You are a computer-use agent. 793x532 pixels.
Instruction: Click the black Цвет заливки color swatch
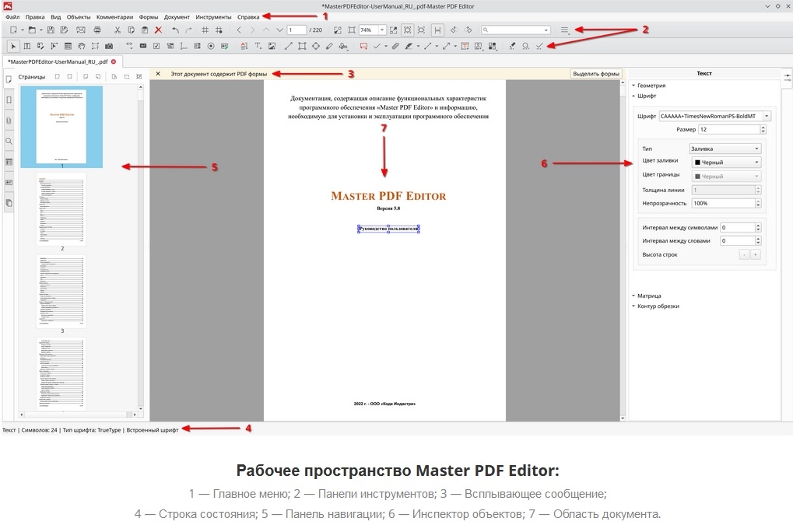click(697, 163)
